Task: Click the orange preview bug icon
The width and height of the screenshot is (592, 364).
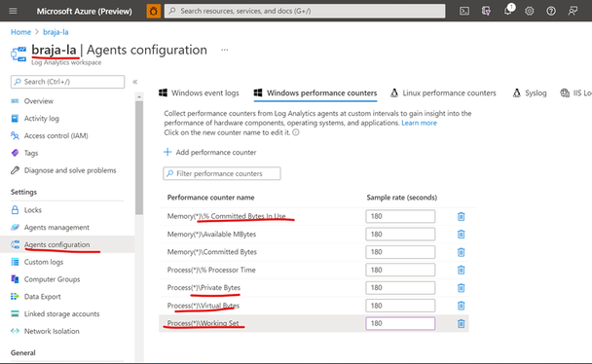Action: coord(153,11)
